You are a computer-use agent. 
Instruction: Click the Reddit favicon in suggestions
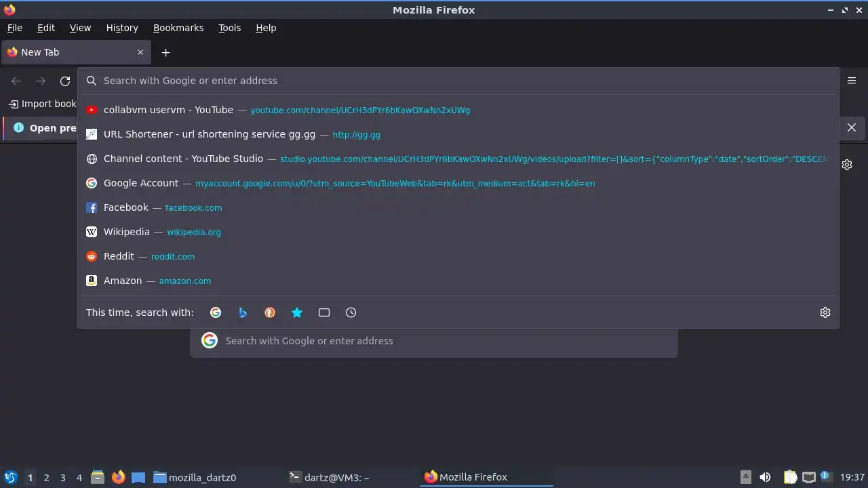click(92, 256)
